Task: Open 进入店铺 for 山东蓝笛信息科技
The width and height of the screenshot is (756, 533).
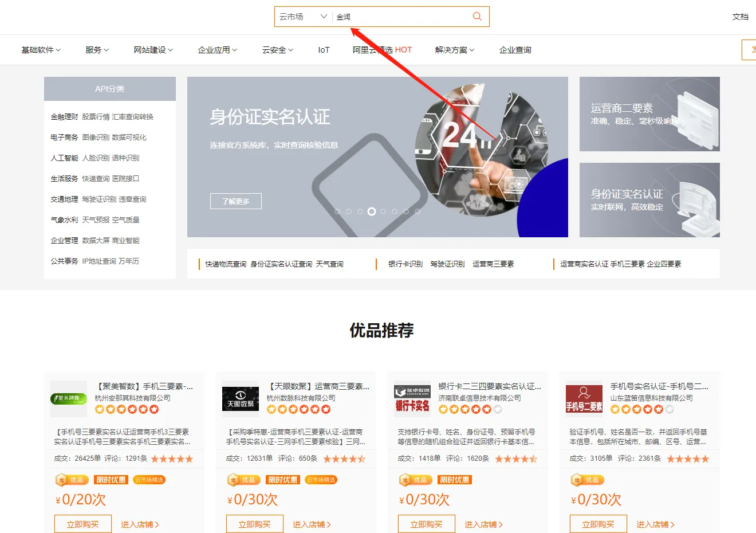Action: point(655,524)
